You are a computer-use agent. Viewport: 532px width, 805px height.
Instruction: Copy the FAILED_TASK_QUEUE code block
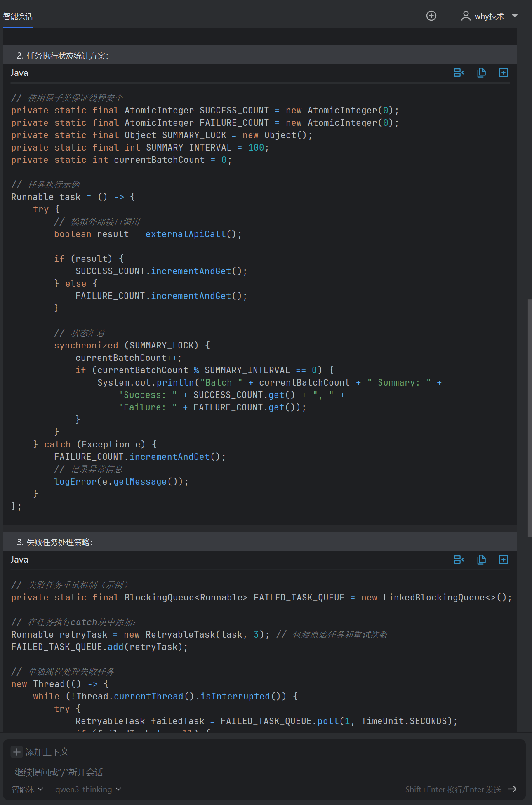481,560
